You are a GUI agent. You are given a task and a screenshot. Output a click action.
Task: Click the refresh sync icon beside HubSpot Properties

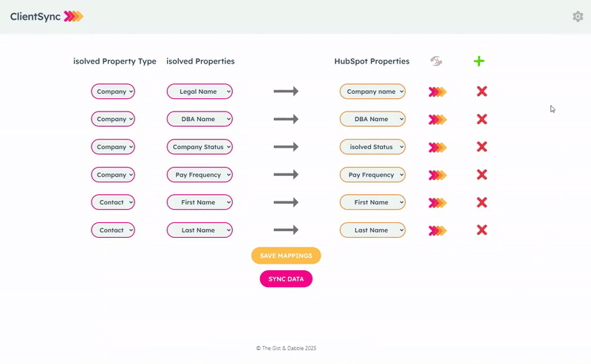coord(436,61)
